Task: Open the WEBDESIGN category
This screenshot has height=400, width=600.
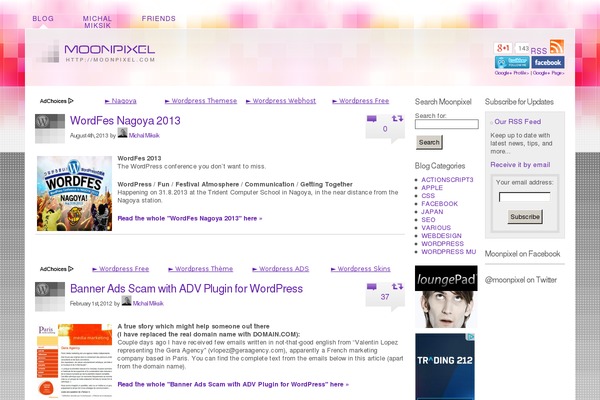Action: (x=442, y=236)
